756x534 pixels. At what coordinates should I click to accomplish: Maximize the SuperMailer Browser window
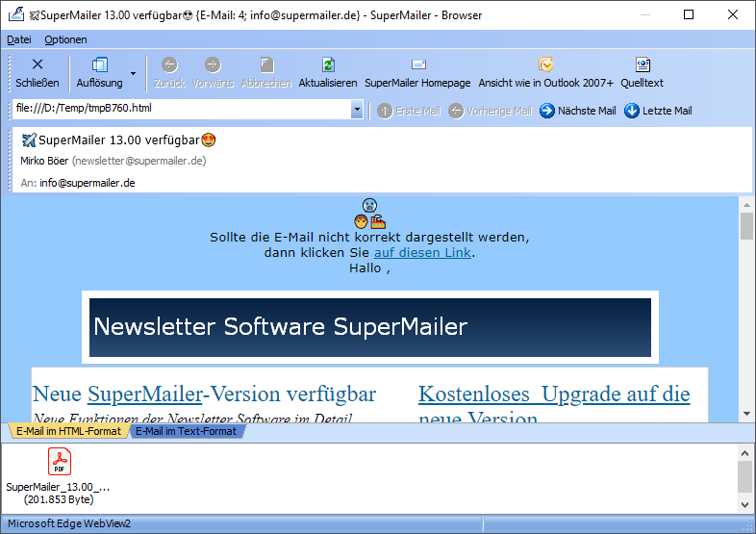[689, 14]
